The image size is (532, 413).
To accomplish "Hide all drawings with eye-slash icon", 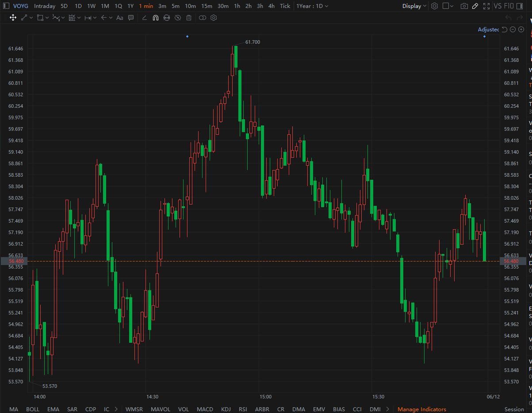I will point(178,18).
